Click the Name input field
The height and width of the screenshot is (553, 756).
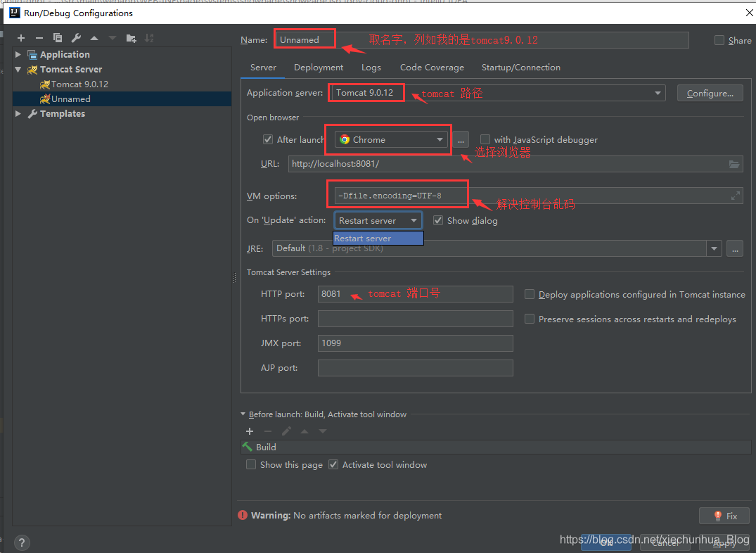pos(482,40)
